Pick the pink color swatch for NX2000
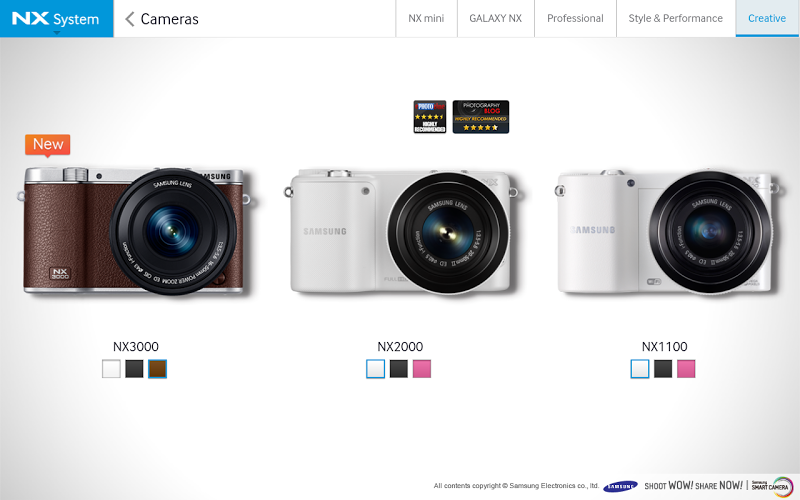800x500 pixels. pyautogui.click(x=421, y=369)
